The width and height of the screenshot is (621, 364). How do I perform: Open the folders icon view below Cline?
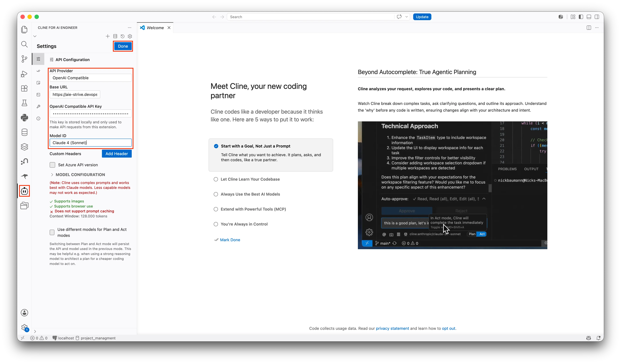(24, 205)
